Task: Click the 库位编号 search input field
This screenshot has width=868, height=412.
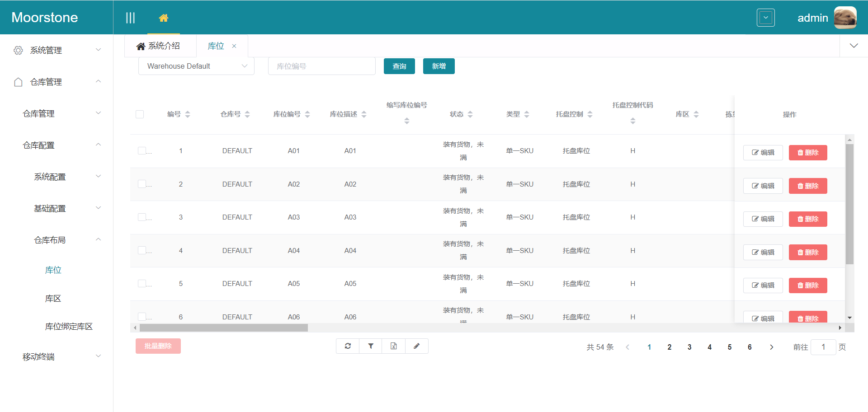Action: point(321,66)
